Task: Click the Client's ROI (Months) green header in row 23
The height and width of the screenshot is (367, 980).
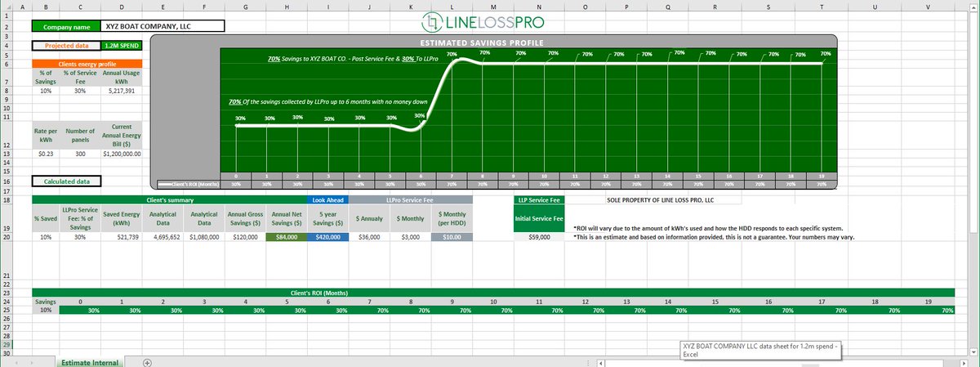Action: tap(492, 292)
